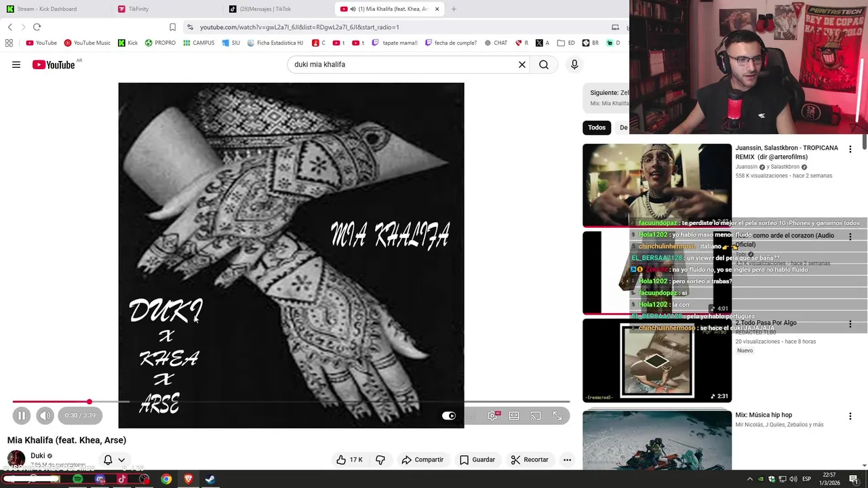Open the Recortar clip tool
Image resolution: width=868 pixels, height=488 pixels.
(530, 460)
